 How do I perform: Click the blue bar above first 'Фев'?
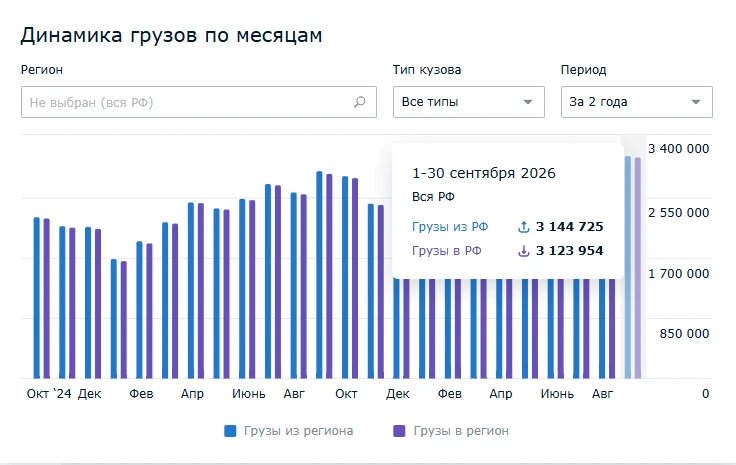tap(139, 310)
